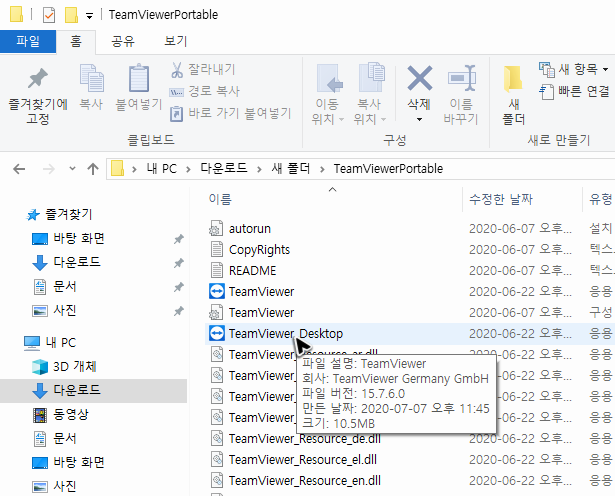This screenshot has height=496, width=615.
Task: Click the Paste (붙여넣기) clipboard icon
Action: (x=139, y=78)
